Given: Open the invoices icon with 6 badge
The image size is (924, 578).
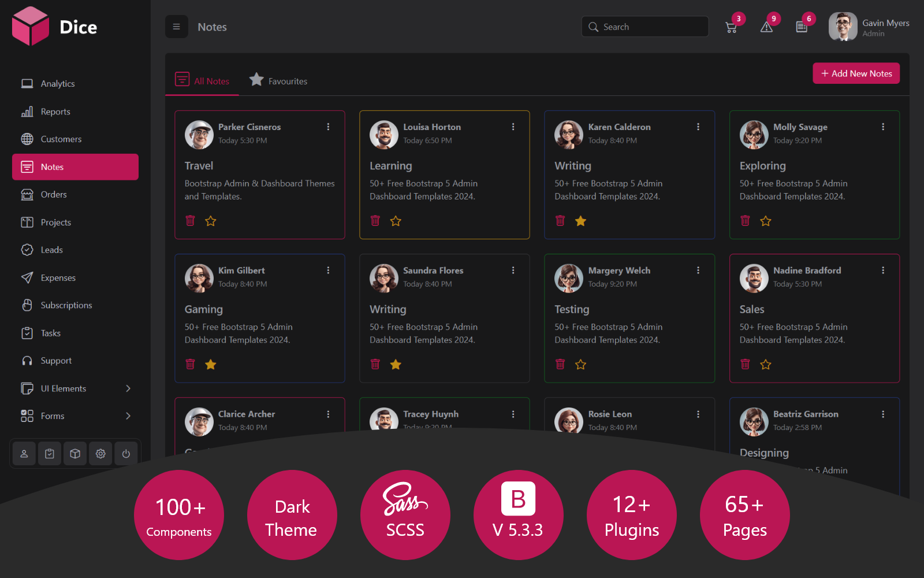Looking at the screenshot, I should pyautogui.click(x=802, y=27).
